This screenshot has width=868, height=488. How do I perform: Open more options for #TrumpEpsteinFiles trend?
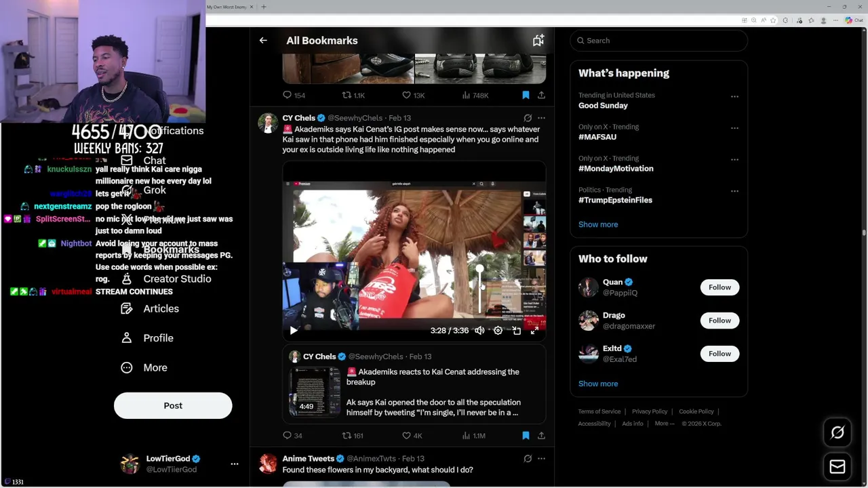coord(734,191)
